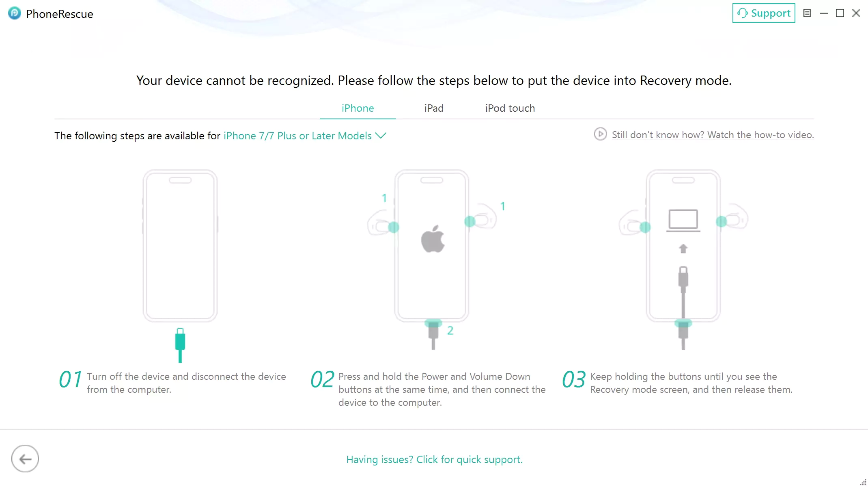The height and width of the screenshot is (487, 868).
Task: Click the laptop icon in step 03 illustration
Action: coord(683,221)
